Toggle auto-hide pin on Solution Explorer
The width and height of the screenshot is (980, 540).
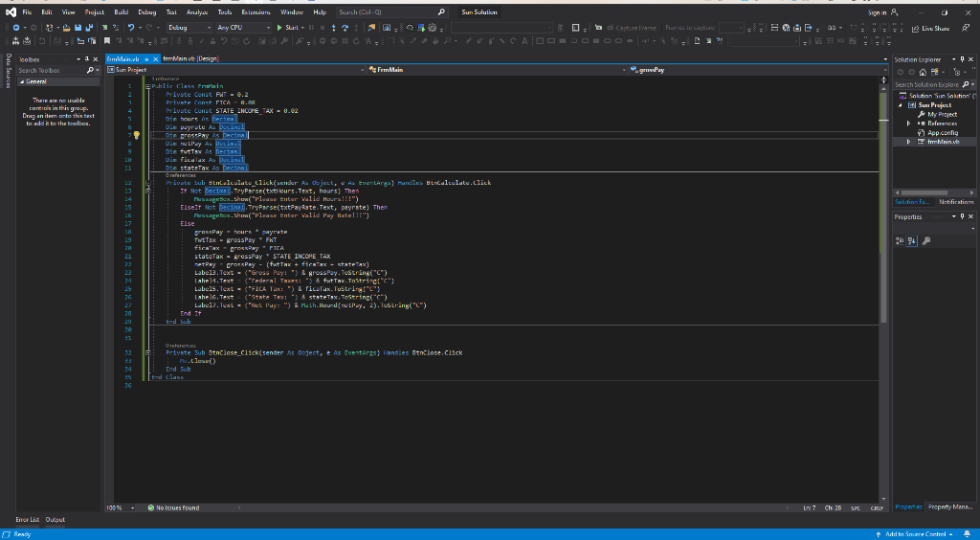[x=963, y=59]
